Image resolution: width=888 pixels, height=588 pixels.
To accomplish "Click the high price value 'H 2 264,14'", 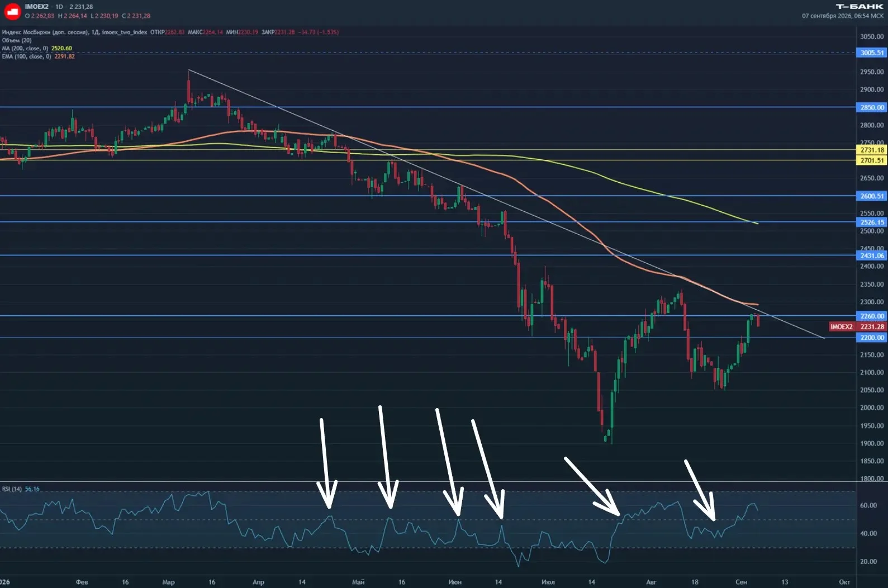I will pos(73,16).
